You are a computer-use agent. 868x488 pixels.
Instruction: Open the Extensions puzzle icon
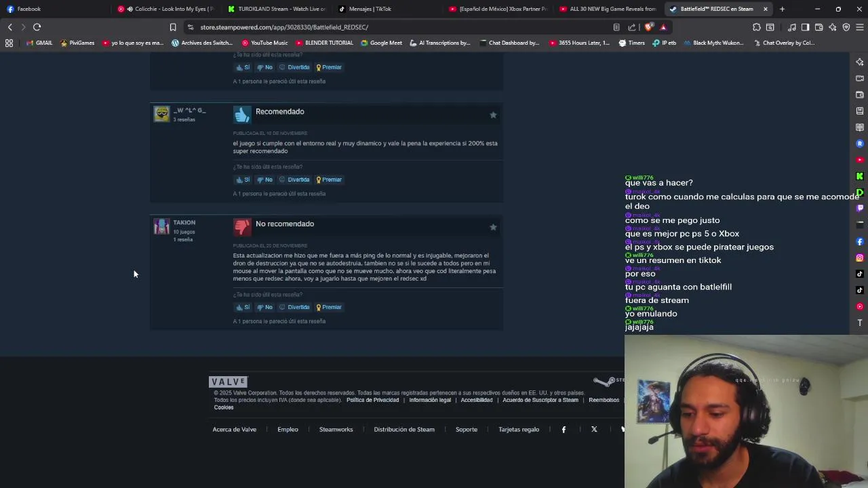pos(757,27)
